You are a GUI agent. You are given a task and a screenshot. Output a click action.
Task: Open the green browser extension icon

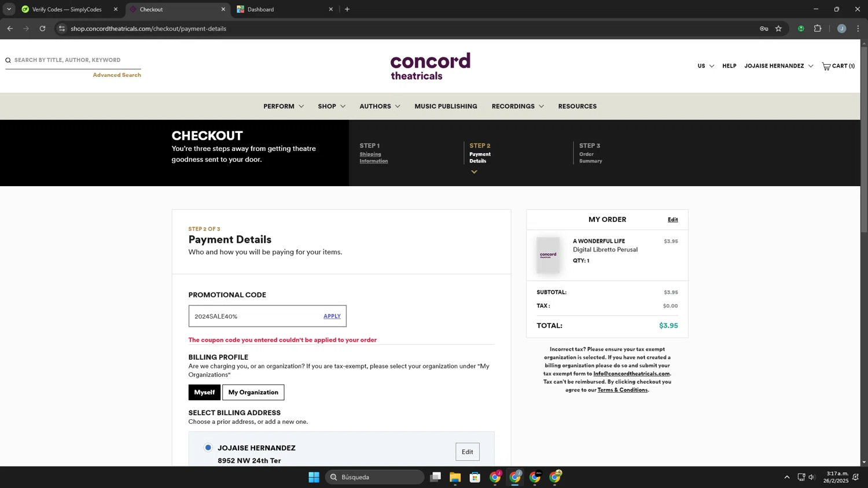(x=801, y=28)
